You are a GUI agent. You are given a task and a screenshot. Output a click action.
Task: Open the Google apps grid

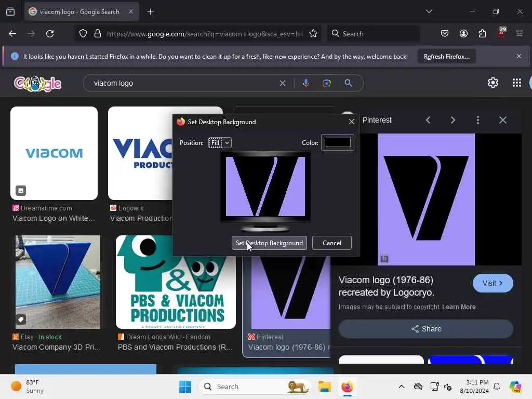(x=517, y=83)
